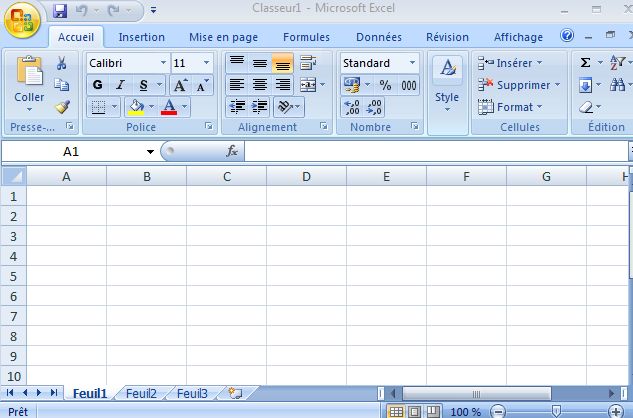Screen dimensions: 633x418
Task: Toggle italic formatting with I button
Action: 120,85
